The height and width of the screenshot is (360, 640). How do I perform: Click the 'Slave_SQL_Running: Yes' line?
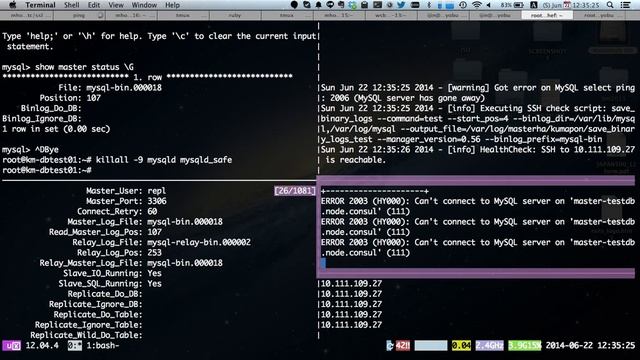tap(110, 284)
